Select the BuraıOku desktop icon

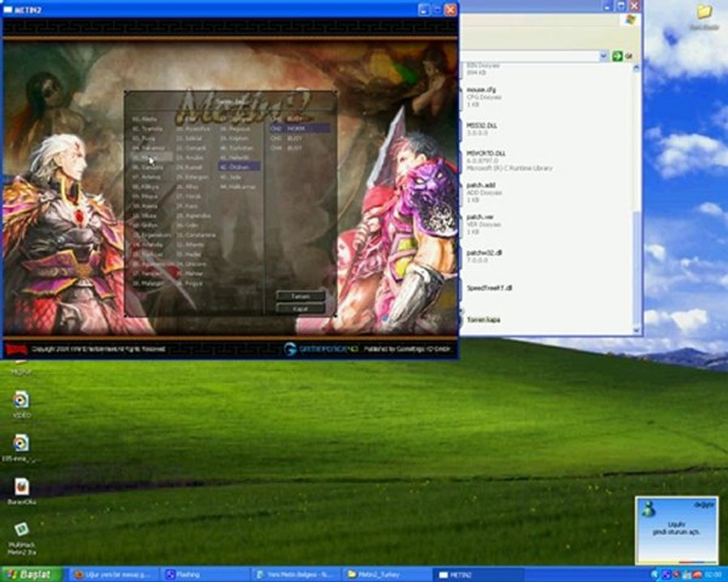point(21,491)
